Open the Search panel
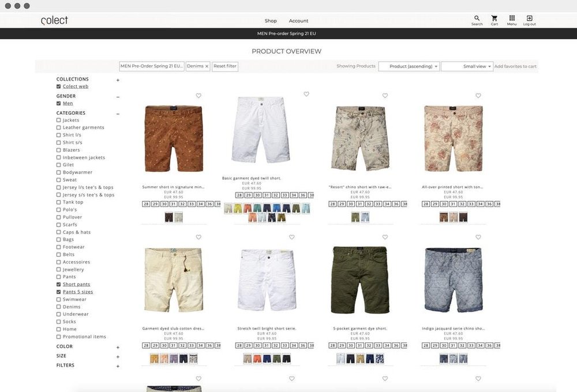 tap(477, 18)
